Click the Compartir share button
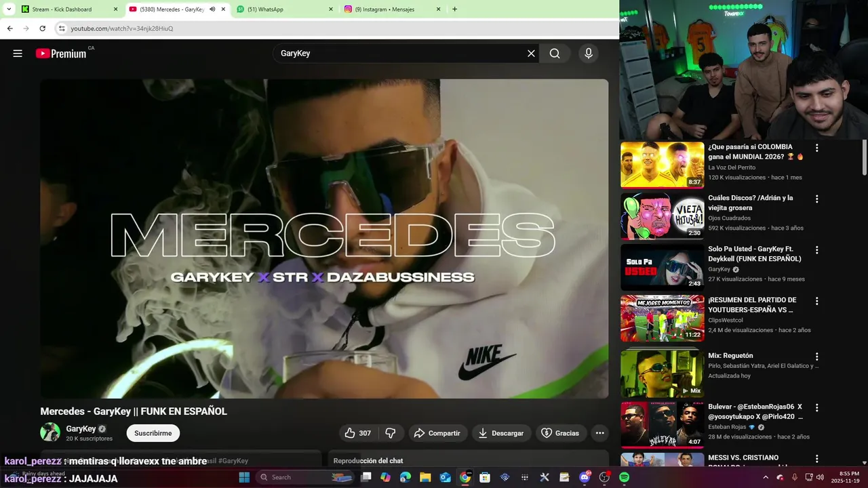 437,433
